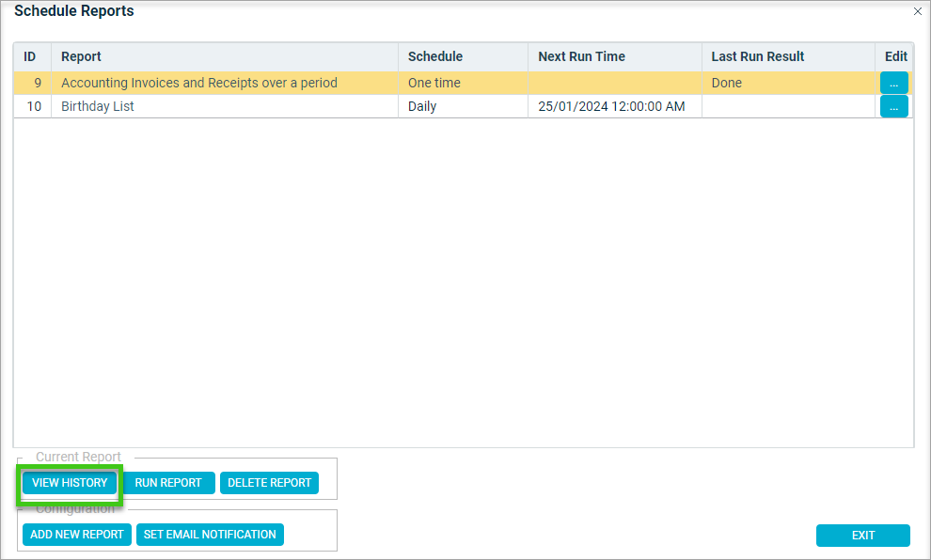The image size is (931, 560).
Task: Click the View History button
Action: 70,483
